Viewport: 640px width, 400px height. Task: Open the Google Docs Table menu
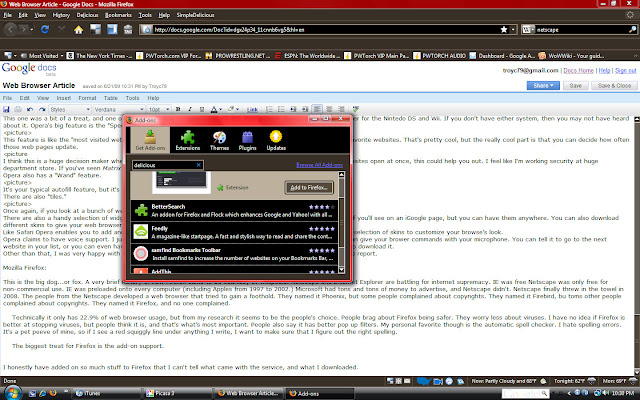pos(111,98)
